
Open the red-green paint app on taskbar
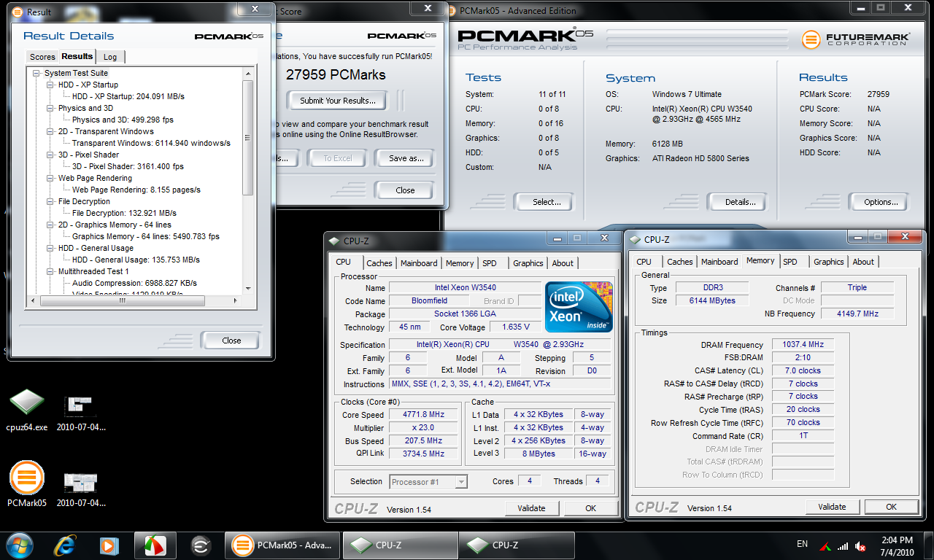(155, 545)
